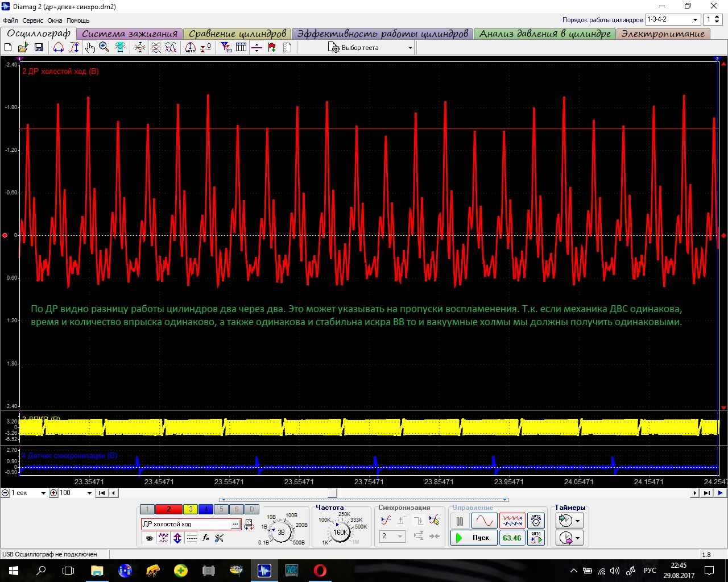Viewport: 728px width, 582px height.
Task: Toggle channel 1 button
Action: [147, 509]
